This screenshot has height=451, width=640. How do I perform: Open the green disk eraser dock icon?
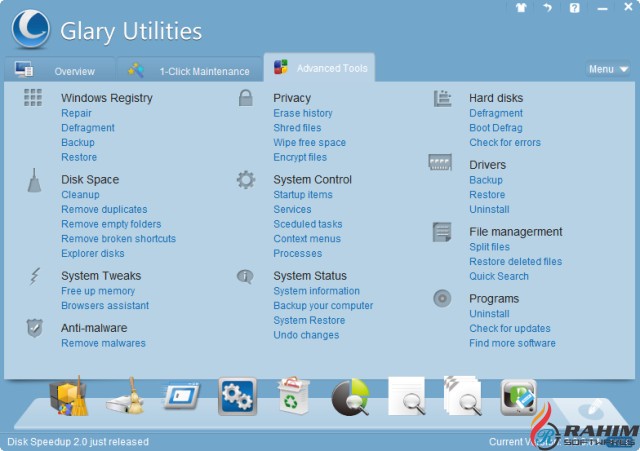518,397
